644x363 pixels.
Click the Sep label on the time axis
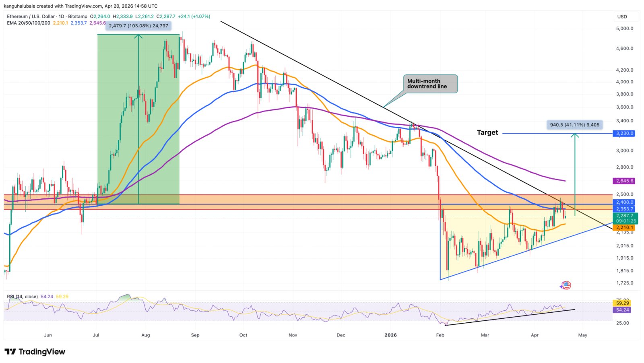(195, 335)
